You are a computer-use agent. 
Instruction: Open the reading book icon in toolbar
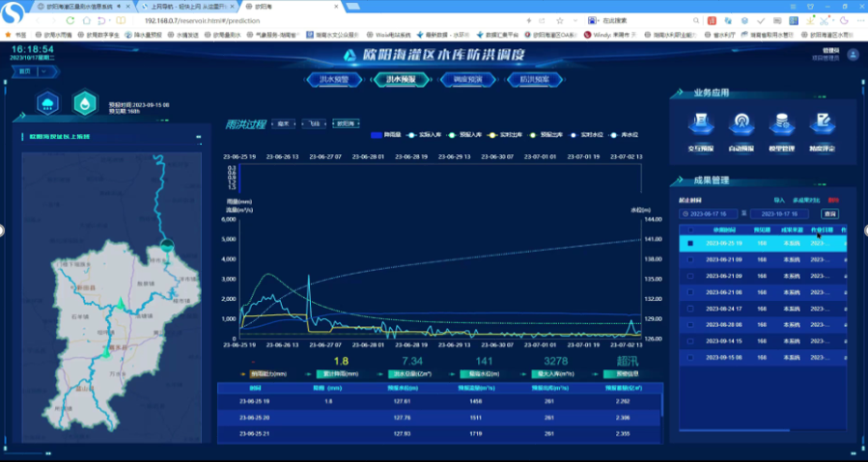click(x=121, y=20)
